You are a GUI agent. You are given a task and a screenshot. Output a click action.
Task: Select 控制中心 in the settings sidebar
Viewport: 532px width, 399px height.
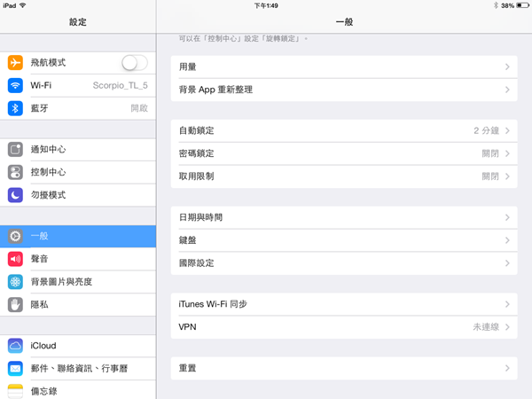(78, 172)
